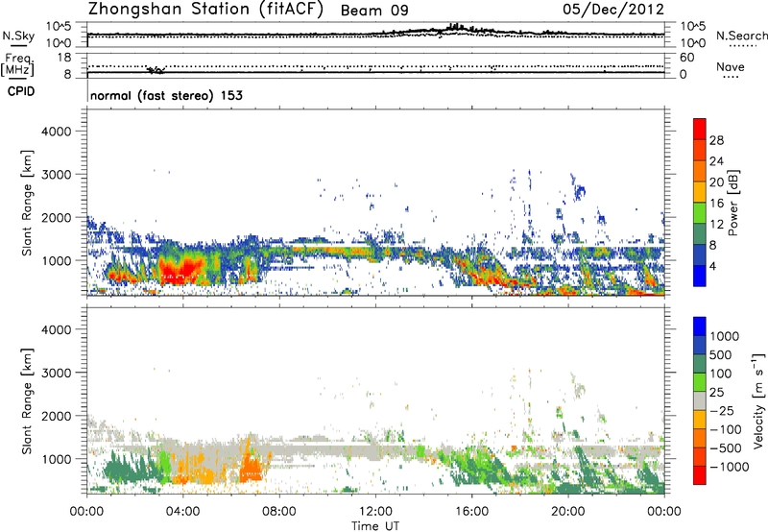Pick the light green 12-16 dB Power segment

(700, 213)
